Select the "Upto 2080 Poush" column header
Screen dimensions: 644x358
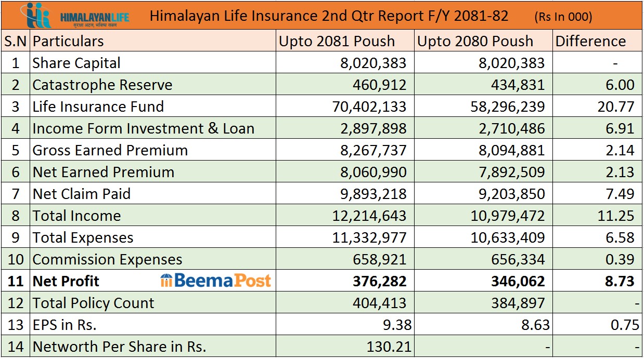click(x=475, y=42)
